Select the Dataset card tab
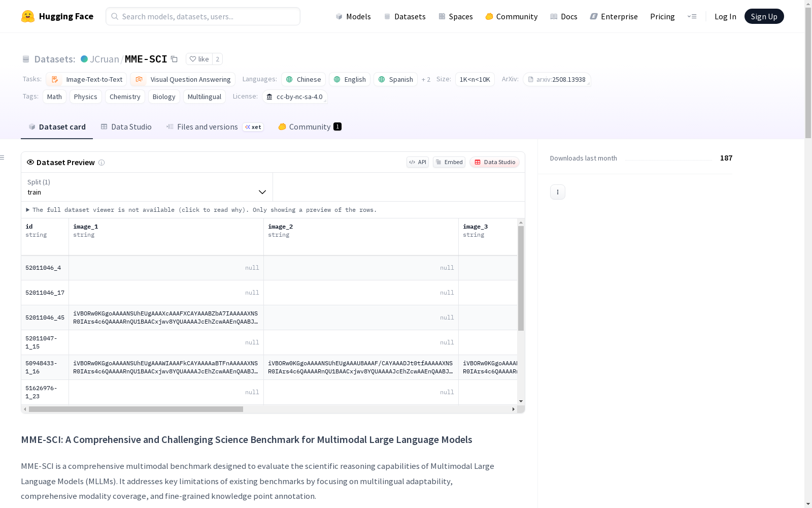The image size is (812, 508). pyautogui.click(x=57, y=127)
